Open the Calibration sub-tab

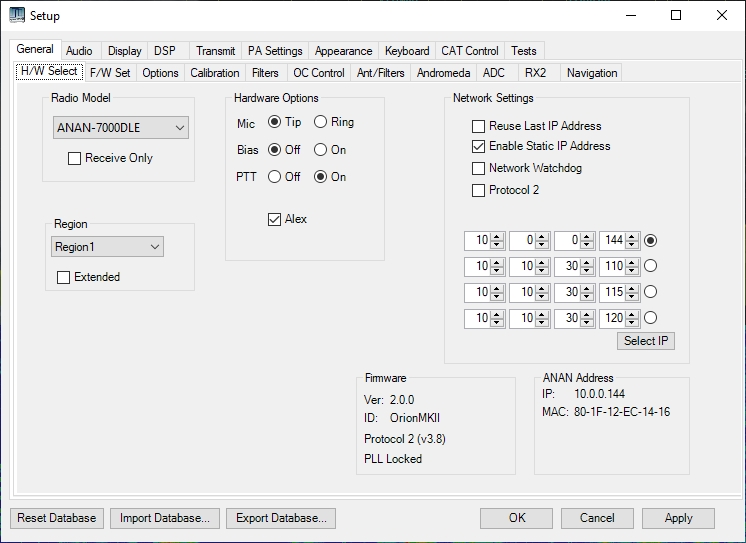coord(214,73)
